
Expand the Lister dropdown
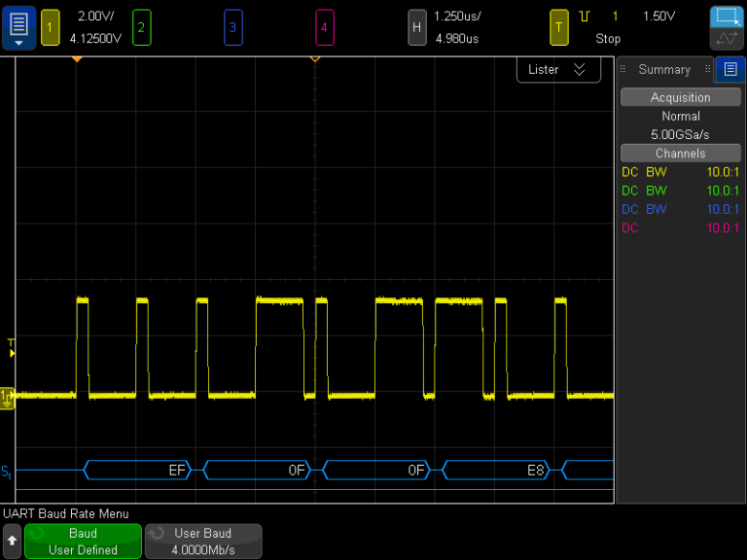[557, 70]
